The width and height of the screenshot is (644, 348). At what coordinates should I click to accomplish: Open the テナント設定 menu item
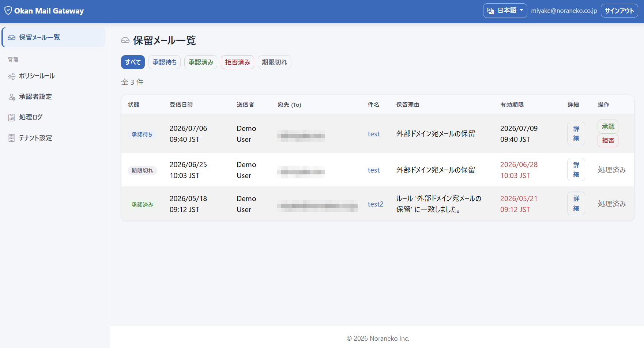(53, 138)
